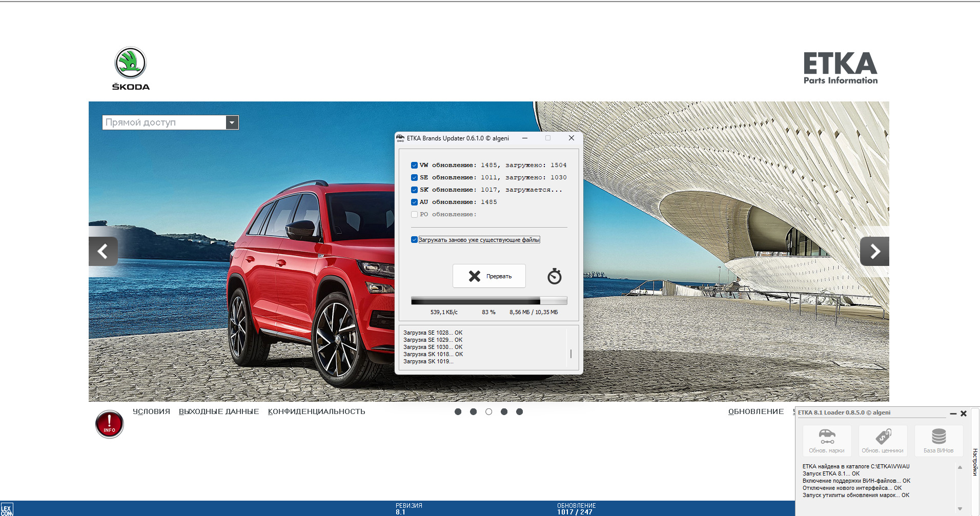Uncheck the SK обновление checkbox
The height and width of the screenshot is (516, 980).
point(414,190)
